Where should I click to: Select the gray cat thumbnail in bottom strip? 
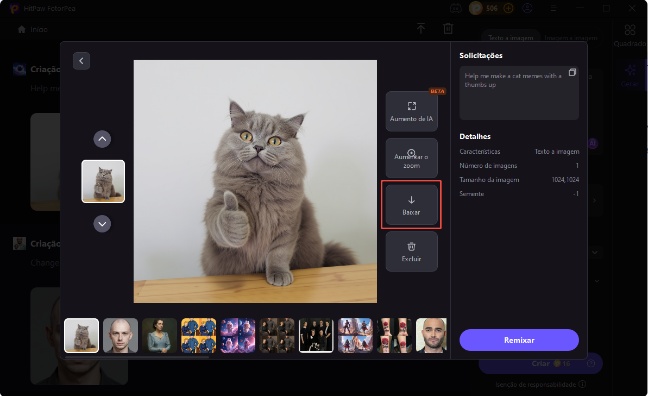tap(81, 335)
